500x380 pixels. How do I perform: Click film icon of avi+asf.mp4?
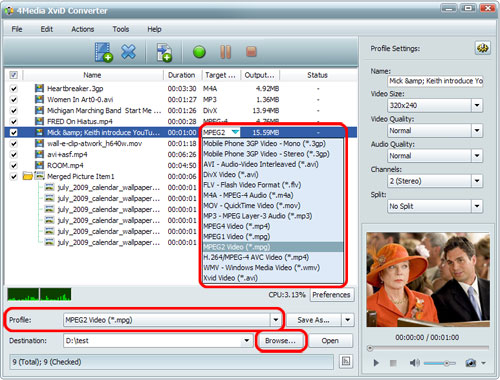coord(39,154)
